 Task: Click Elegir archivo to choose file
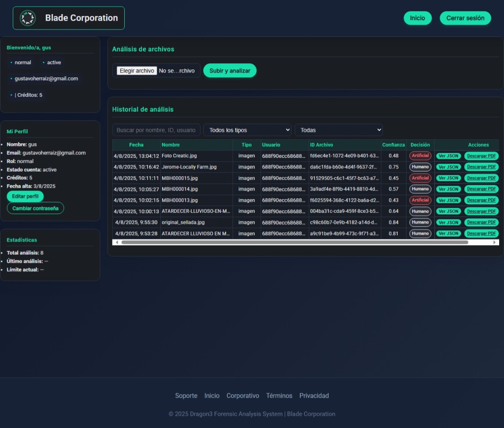coord(137,71)
